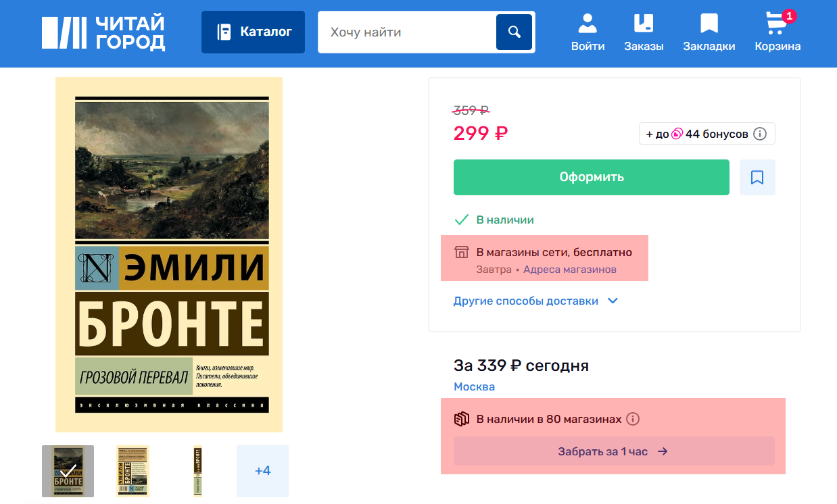The width and height of the screenshot is (837, 504).
Task: Click the search magnifier button
Action: pyautogui.click(x=514, y=32)
